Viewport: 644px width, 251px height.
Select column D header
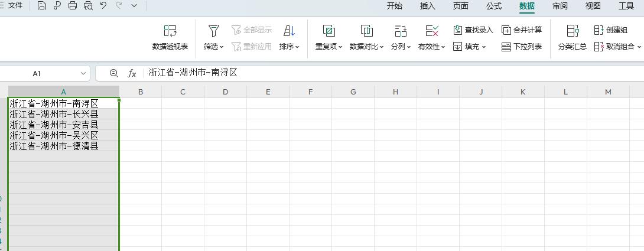coord(226,92)
